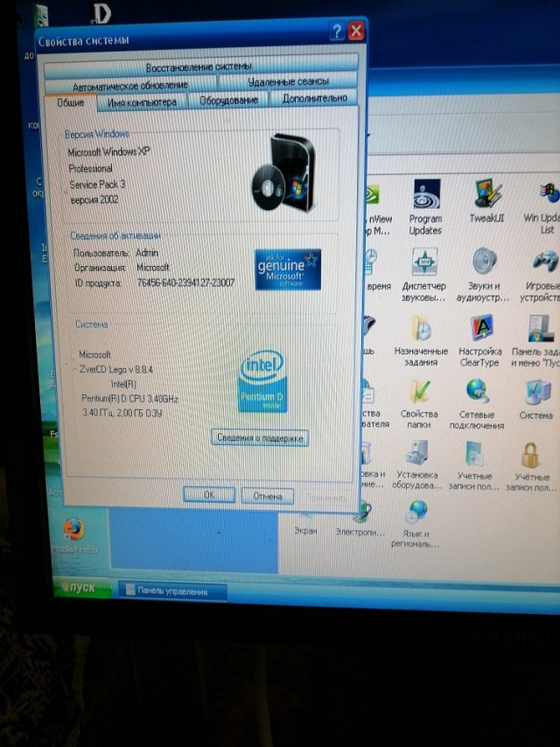Click the ZverCD Lego v 8.8.4 text

115,369
